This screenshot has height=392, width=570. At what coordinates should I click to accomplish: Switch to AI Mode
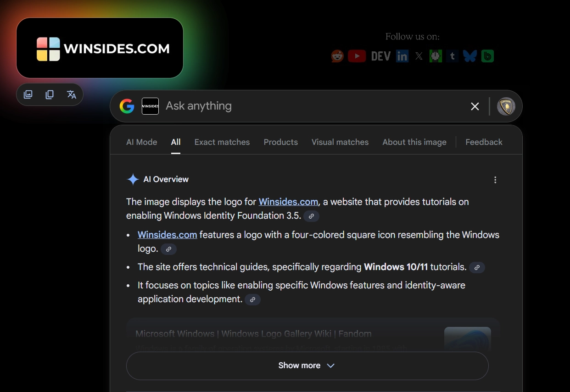click(x=141, y=142)
